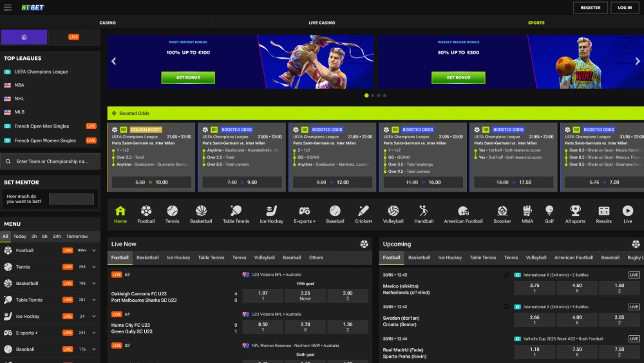Show previous banner with left arrow
This screenshot has width=644, height=363.
(x=114, y=61)
